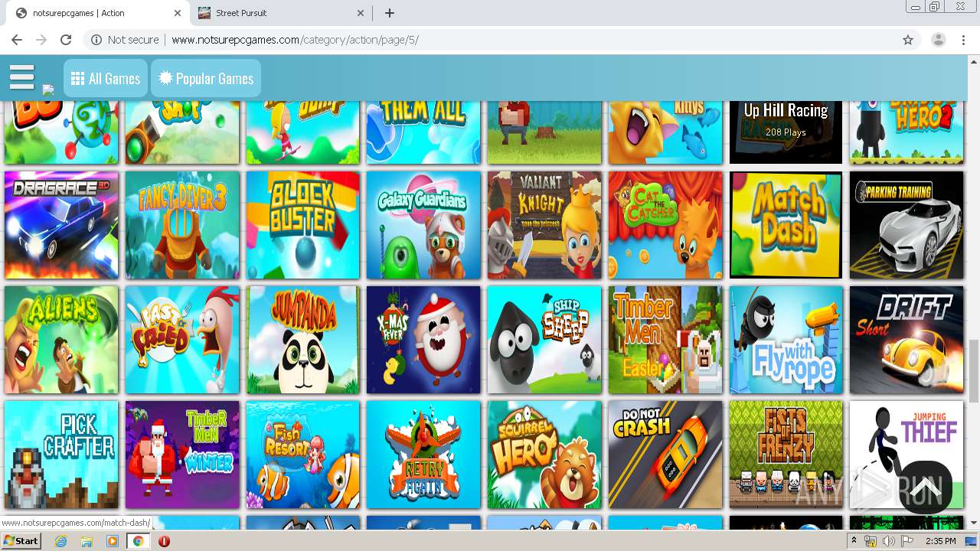Click the red Opera-style taskbar icon
Image resolution: width=980 pixels, height=551 pixels.
164,541
